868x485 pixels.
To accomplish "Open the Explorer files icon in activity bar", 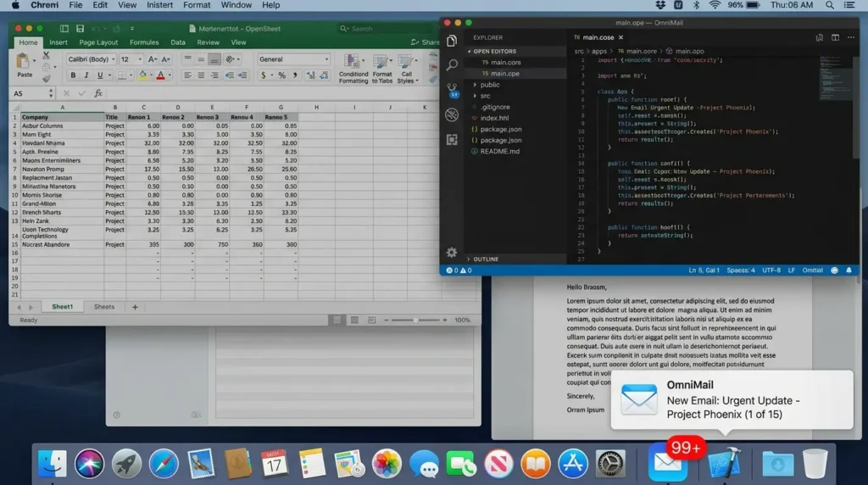I will [452, 41].
